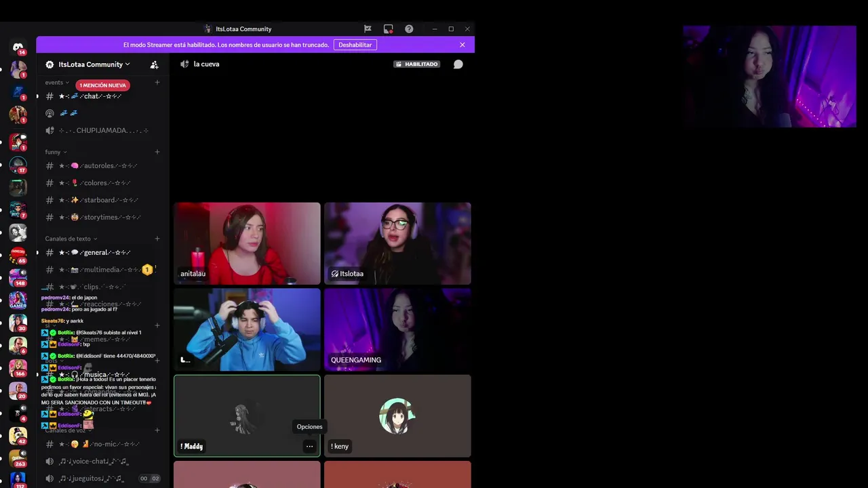
Task: Open server icon with 20 badge
Action: tap(18, 390)
